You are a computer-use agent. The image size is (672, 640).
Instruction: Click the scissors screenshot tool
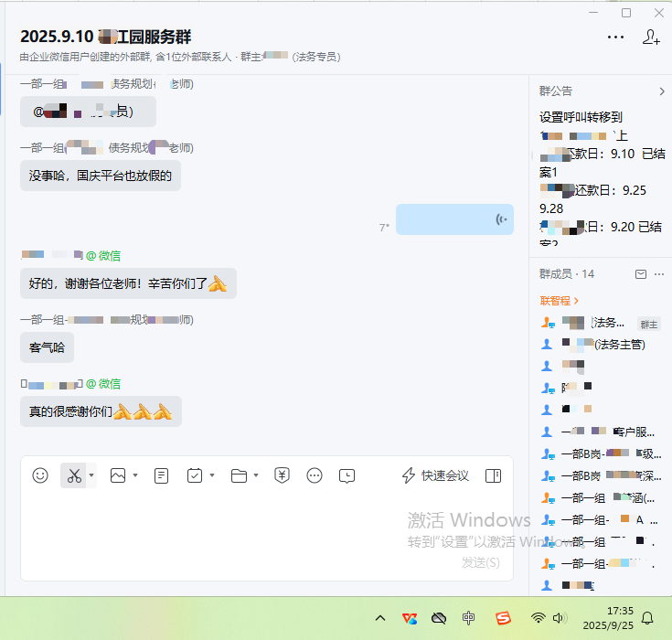[74, 475]
